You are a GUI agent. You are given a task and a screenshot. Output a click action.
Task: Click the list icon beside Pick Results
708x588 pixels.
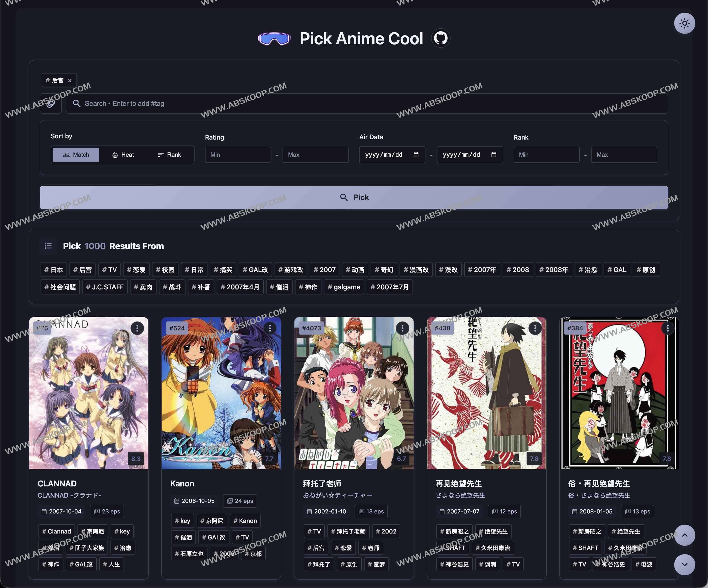click(48, 246)
